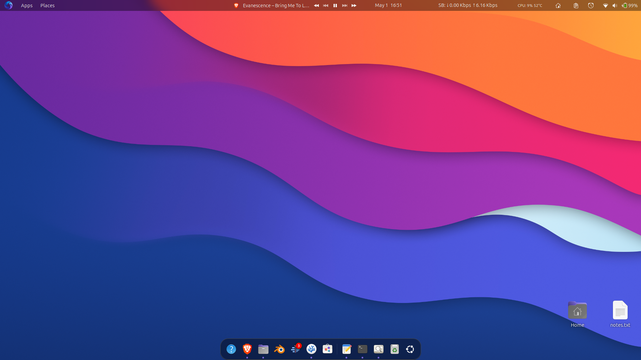Open the Wi-Fi network indicator
Viewport: 641px width, 360px height.
605,5
